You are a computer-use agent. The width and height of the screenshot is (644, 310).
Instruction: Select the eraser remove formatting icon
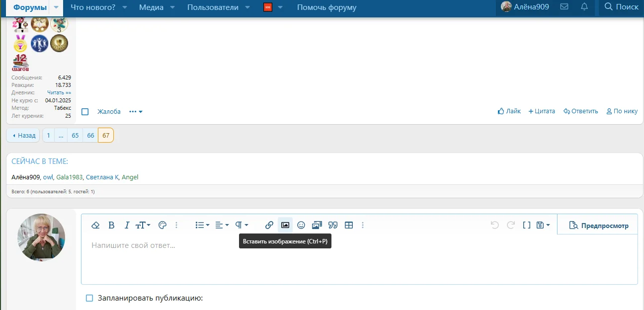pos(96,225)
